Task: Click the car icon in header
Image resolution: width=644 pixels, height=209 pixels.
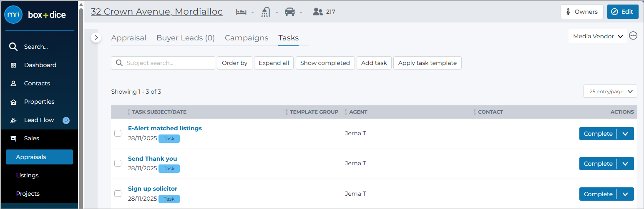Action: pos(290,12)
